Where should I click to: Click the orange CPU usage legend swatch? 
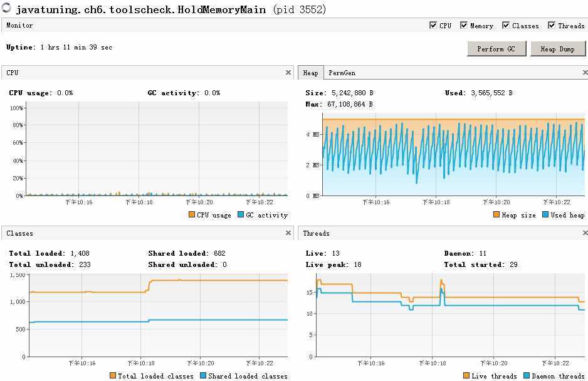[x=192, y=214]
